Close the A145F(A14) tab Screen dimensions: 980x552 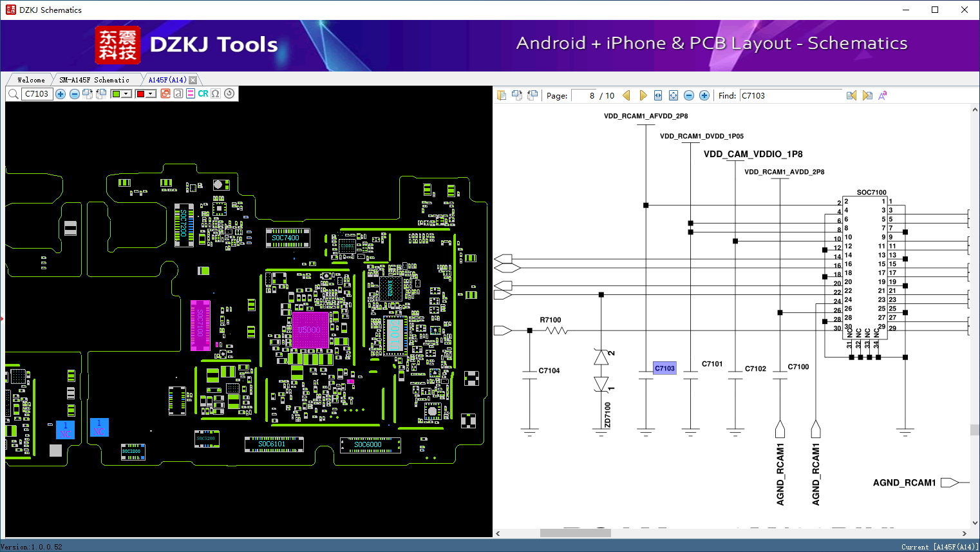[193, 80]
